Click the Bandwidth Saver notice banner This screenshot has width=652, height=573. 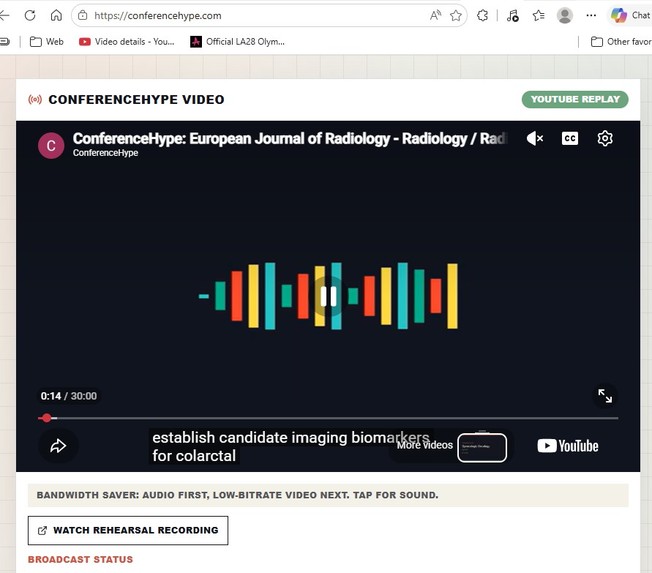tap(328, 495)
